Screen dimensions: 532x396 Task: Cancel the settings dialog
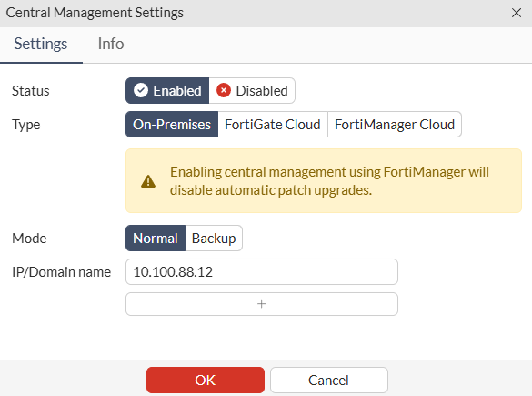(x=329, y=380)
